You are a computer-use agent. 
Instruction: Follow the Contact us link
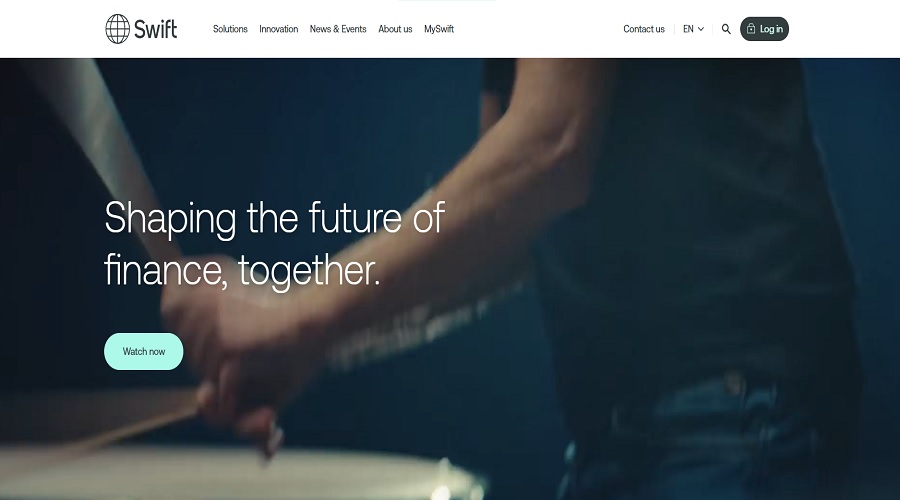pos(644,29)
